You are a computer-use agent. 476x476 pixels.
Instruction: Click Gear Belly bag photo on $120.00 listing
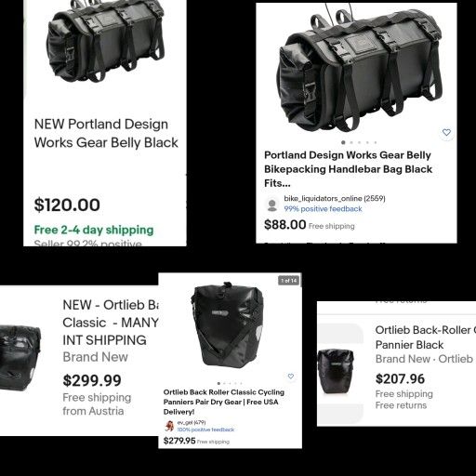[105, 40]
